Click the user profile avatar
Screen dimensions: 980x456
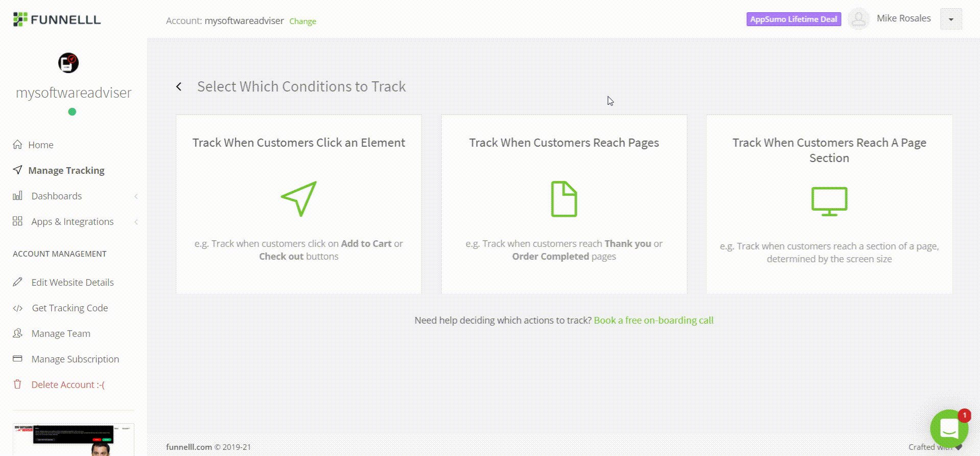click(858, 19)
